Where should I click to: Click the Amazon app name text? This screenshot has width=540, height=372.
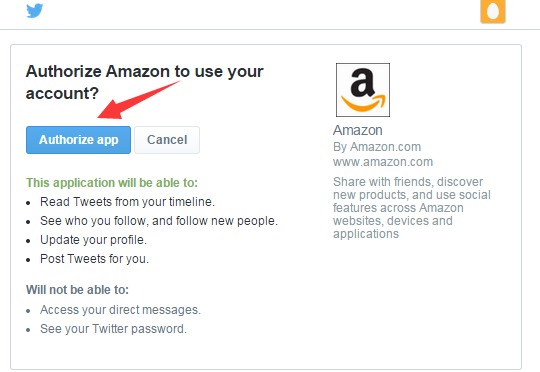click(x=357, y=130)
